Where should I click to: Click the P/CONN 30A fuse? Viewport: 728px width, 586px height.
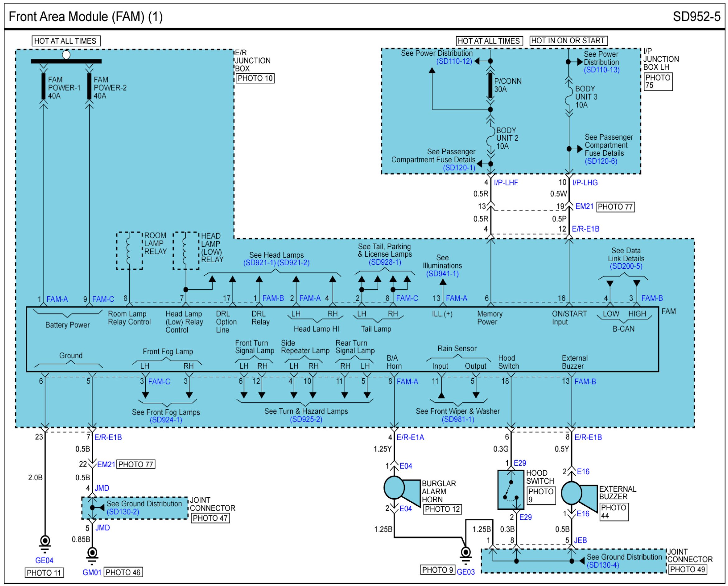tap(490, 86)
